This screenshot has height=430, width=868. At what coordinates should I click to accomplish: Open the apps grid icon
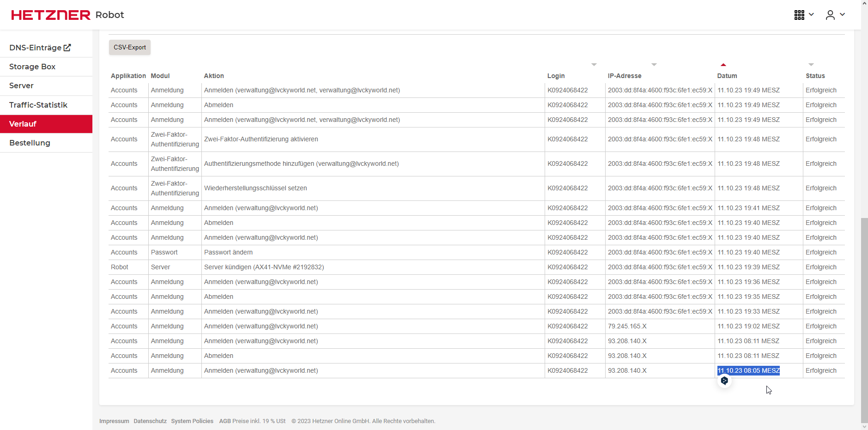click(799, 15)
